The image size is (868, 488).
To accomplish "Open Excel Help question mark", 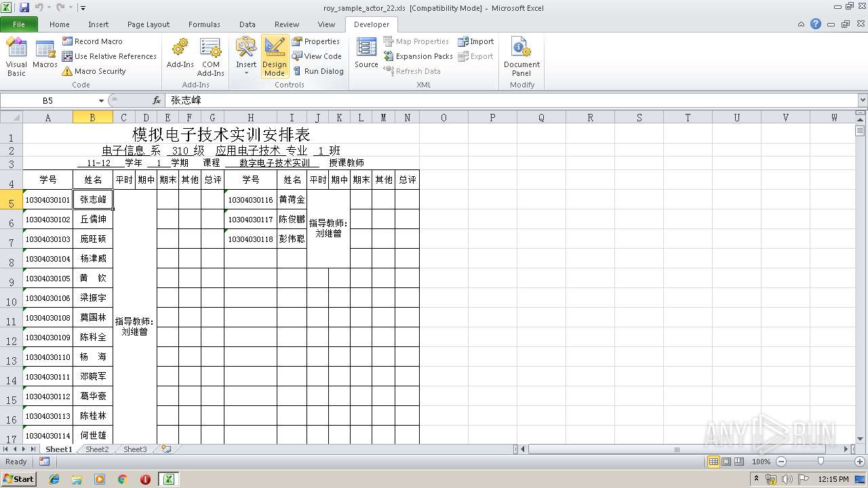I will click(816, 24).
